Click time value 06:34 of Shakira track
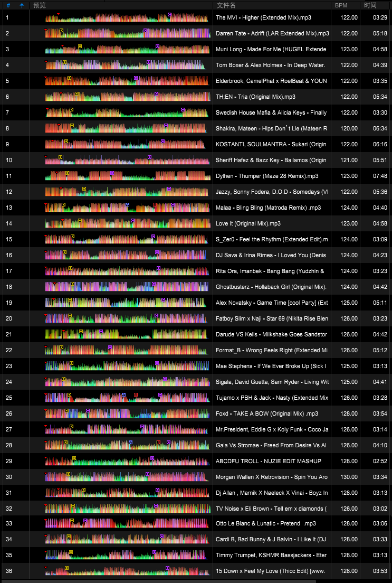The width and height of the screenshot is (392, 583). (380, 129)
